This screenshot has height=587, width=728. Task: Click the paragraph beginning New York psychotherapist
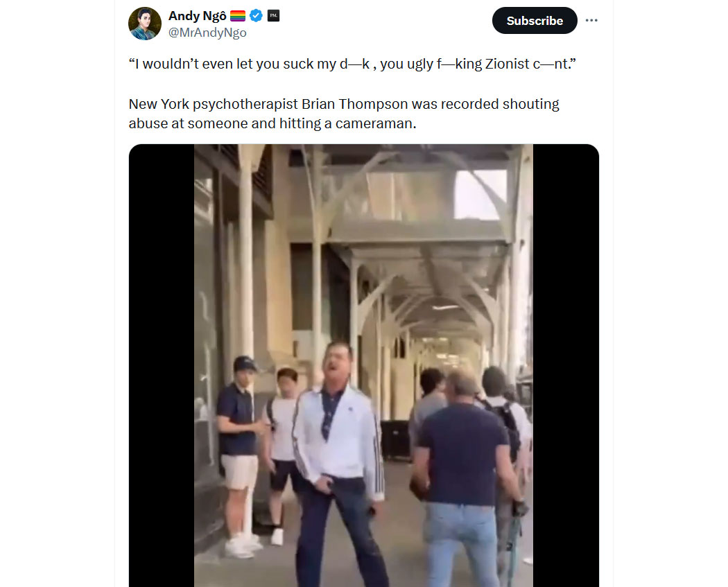pyautogui.click(x=344, y=114)
